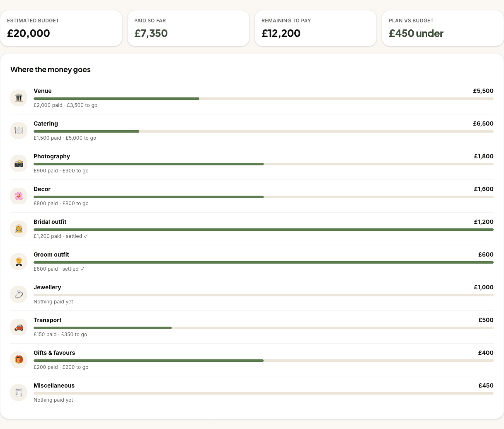The height and width of the screenshot is (429, 504).
Task: Click '£150 paid · £350 to go'
Action: (60, 334)
